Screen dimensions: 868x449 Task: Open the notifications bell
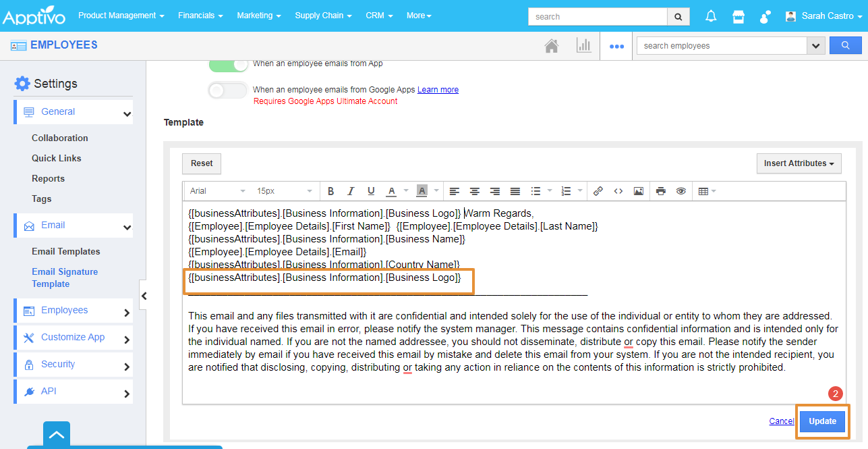(711, 16)
